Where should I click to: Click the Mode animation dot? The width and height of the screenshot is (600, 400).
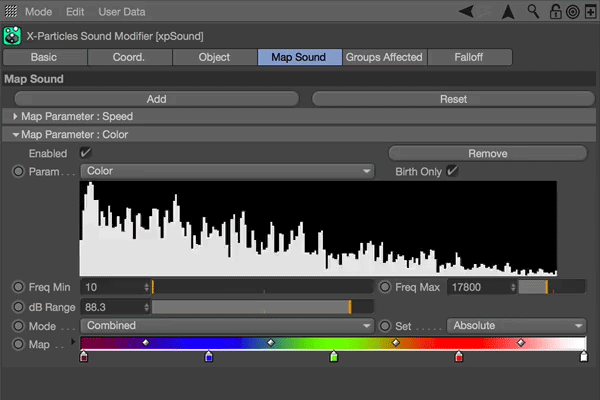pos(18,326)
